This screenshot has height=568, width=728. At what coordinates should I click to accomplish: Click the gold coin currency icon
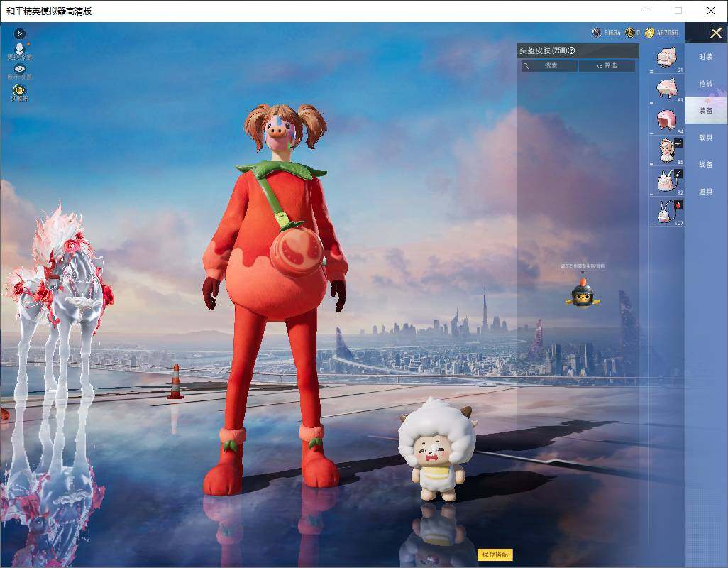649,33
